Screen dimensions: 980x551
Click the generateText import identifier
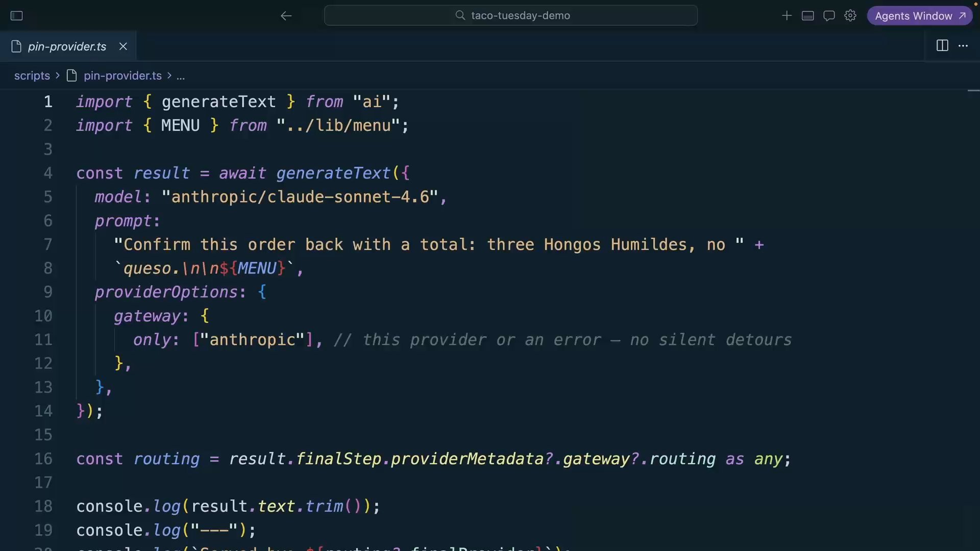coord(218,102)
